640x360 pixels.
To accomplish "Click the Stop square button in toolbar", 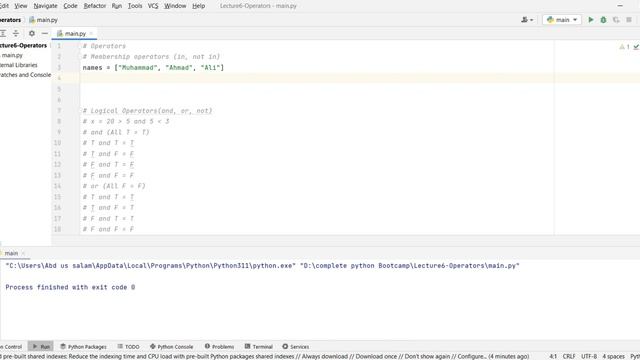I will pos(629,20).
